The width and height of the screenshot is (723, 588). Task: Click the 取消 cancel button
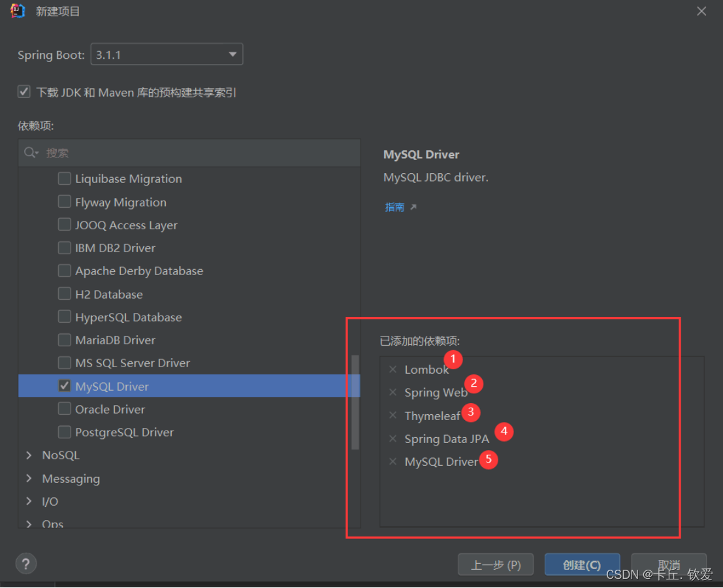click(669, 564)
